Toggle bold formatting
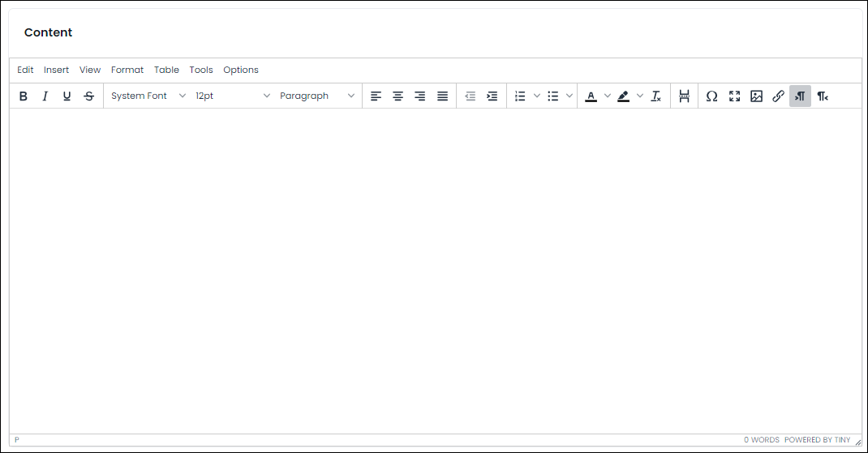This screenshot has width=868, height=453. point(23,96)
